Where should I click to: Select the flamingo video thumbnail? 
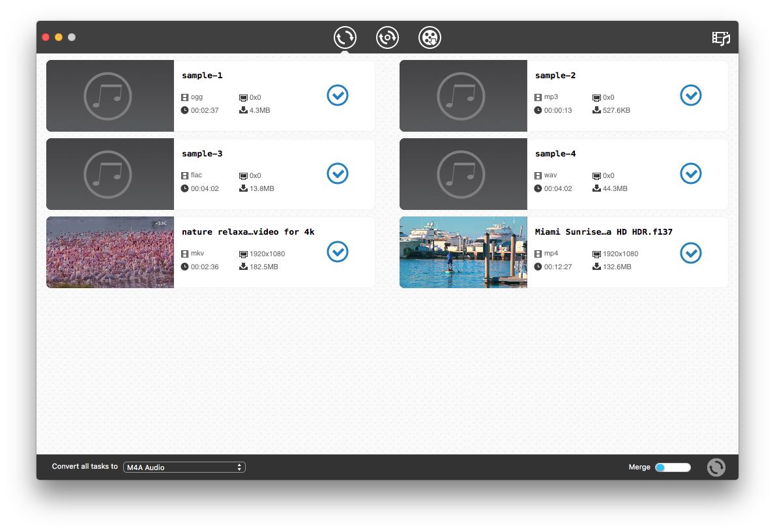pyautogui.click(x=110, y=252)
